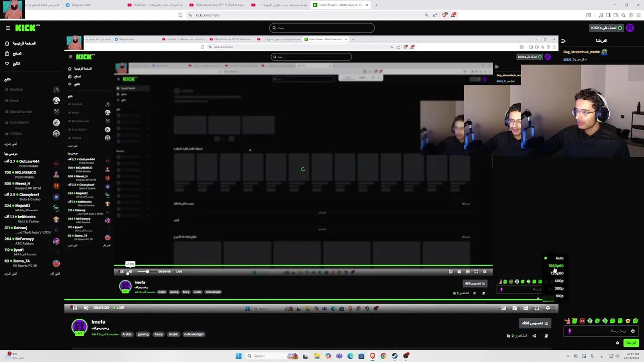Open Steam from the taskbar
This screenshot has width=644, height=362.
[x=394, y=356]
